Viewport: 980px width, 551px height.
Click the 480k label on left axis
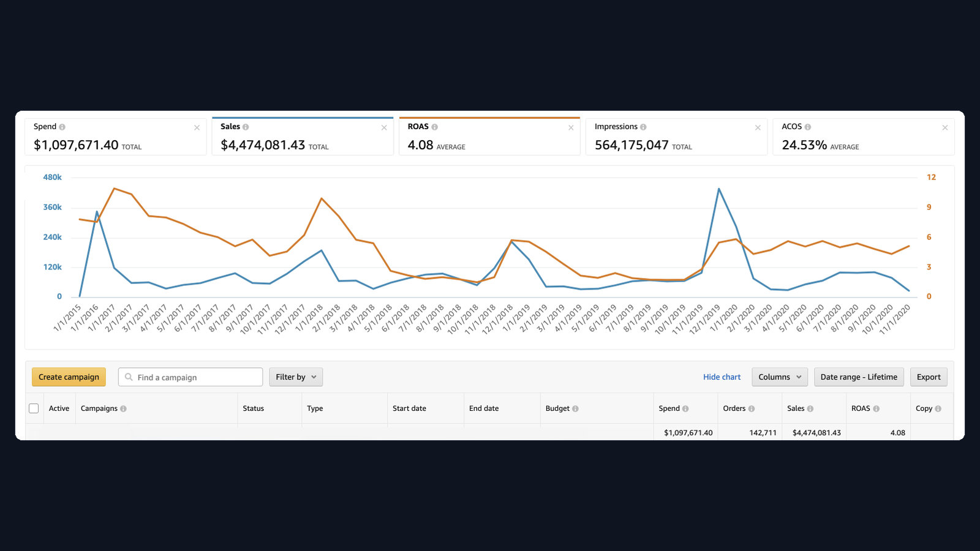click(x=52, y=178)
